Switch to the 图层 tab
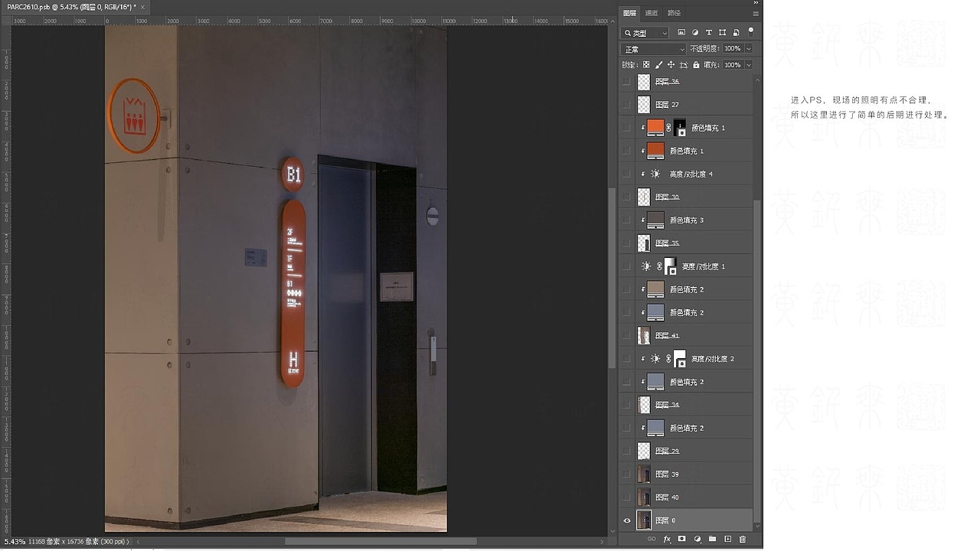 [629, 13]
